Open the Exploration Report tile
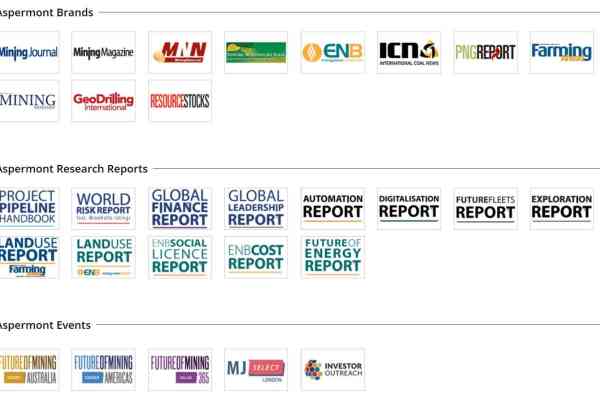The width and height of the screenshot is (600, 400). click(561, 208)
